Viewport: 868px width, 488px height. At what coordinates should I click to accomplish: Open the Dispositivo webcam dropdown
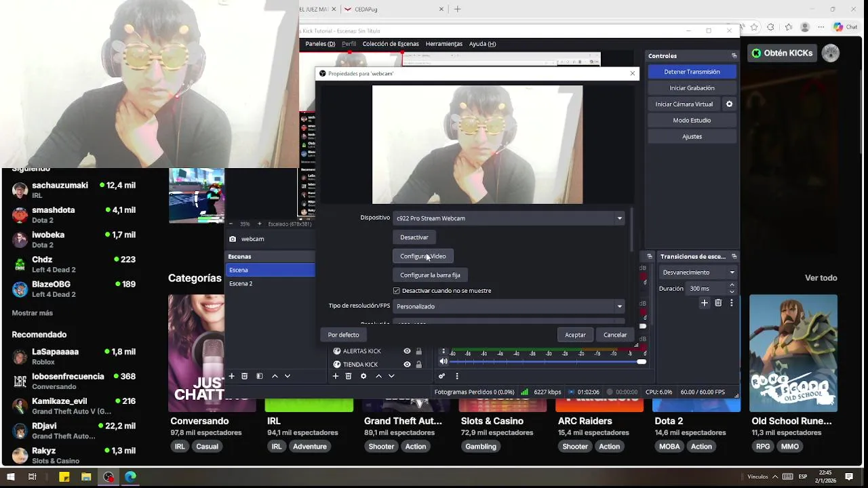[509, 218]
